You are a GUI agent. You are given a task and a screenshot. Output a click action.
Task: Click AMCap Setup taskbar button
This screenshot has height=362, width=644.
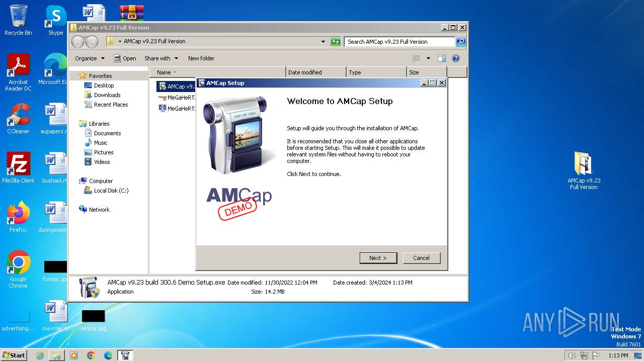[x=125, y=355]
